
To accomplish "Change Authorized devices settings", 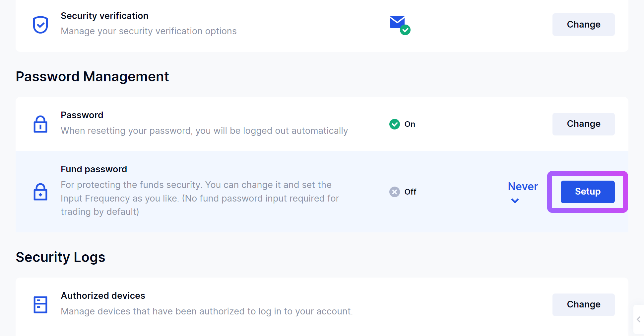I will click(x=583, y=304).
